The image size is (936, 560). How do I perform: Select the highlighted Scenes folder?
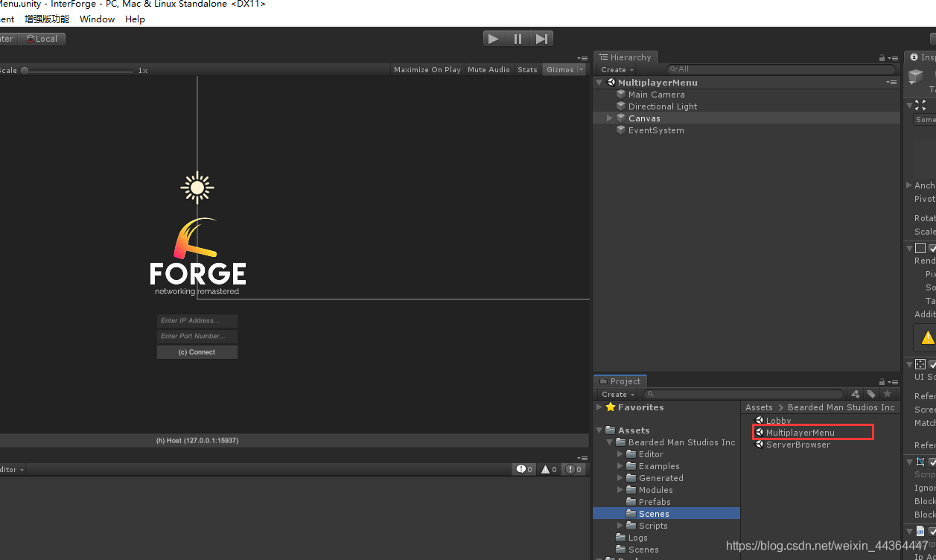[x=666, y=514]
